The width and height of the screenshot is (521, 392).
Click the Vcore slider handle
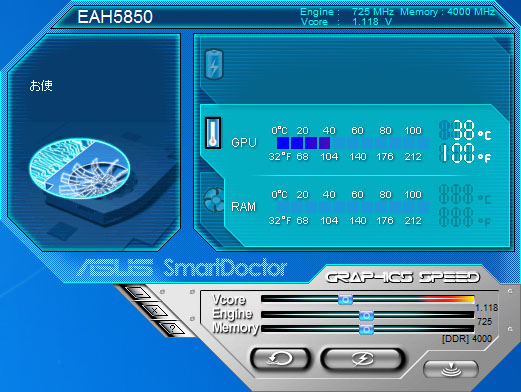(x=345, y=300)
